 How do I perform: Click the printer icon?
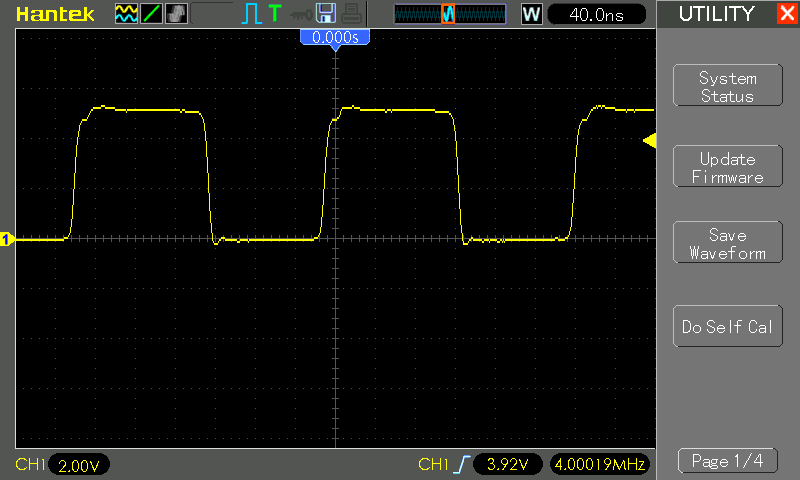(x=352, y=14)
